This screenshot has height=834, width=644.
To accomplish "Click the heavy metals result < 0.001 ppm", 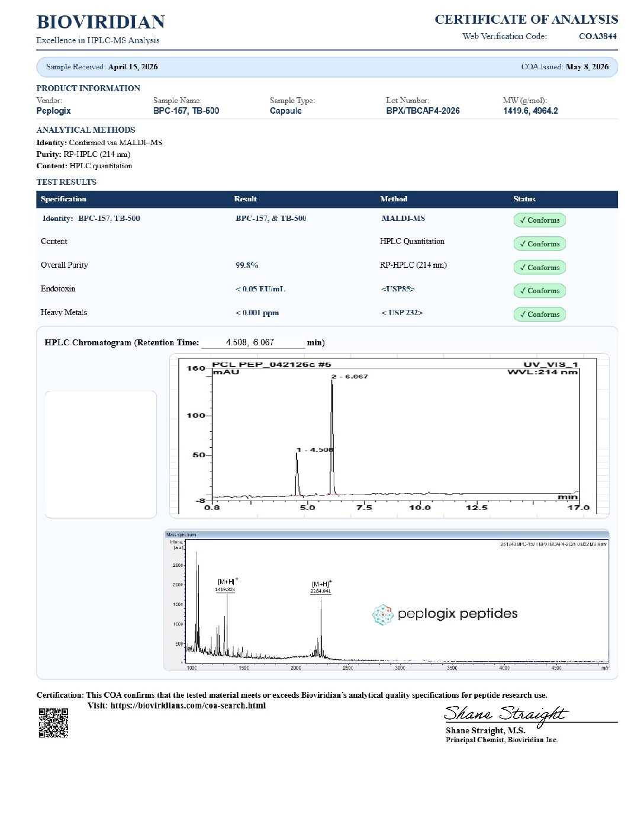I will point(257,313).
